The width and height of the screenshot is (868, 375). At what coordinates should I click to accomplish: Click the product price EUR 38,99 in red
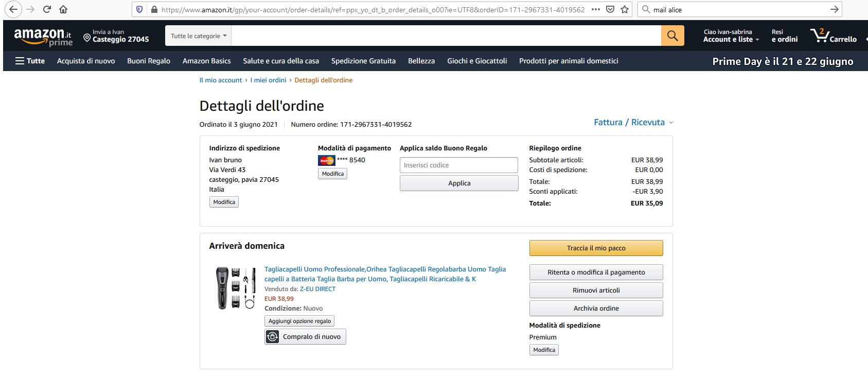click(x=279, y=299)
